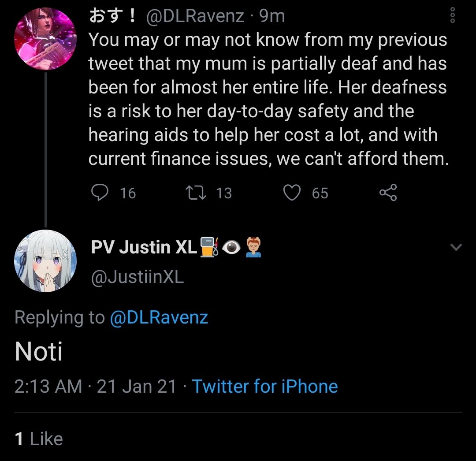
Task: Like the DLRavenz tweet with heart icon
Action: pyautogui.click(x=291, y=193)
